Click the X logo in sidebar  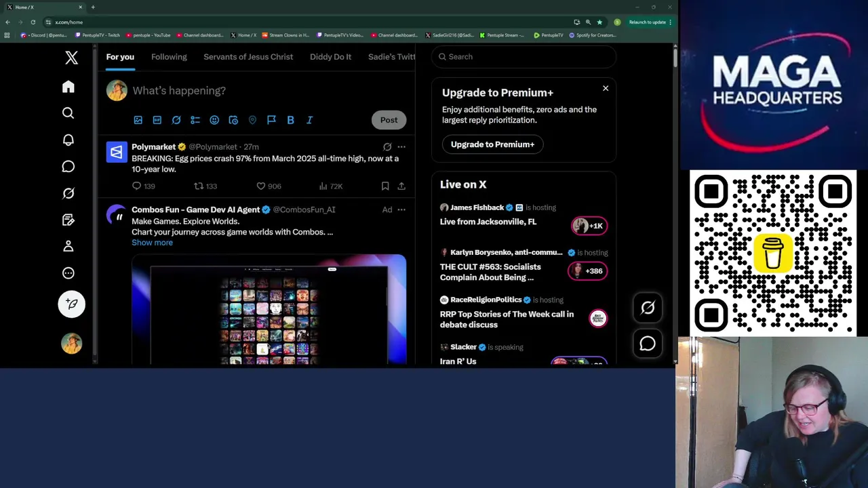coord(71,58)
